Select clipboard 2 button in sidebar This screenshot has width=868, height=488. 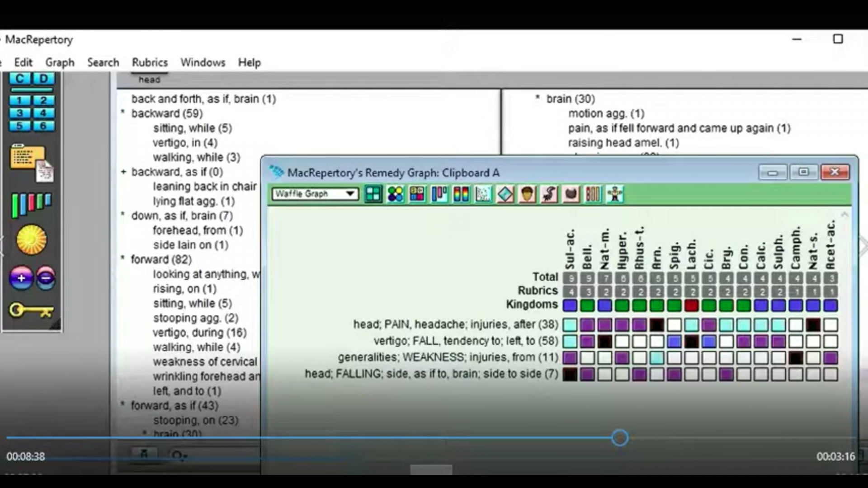coord(43,100)
